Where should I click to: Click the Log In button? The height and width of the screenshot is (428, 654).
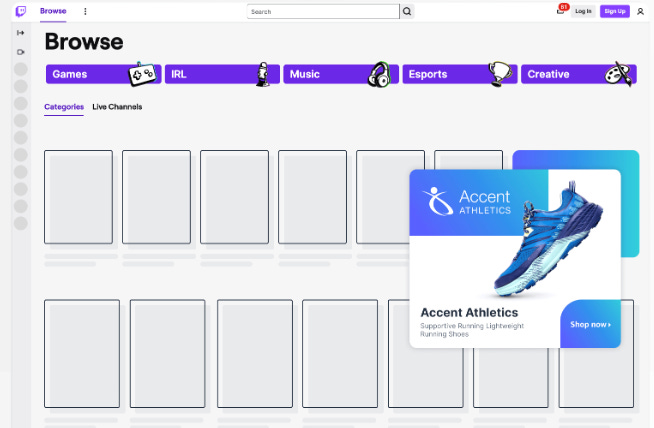583,11
